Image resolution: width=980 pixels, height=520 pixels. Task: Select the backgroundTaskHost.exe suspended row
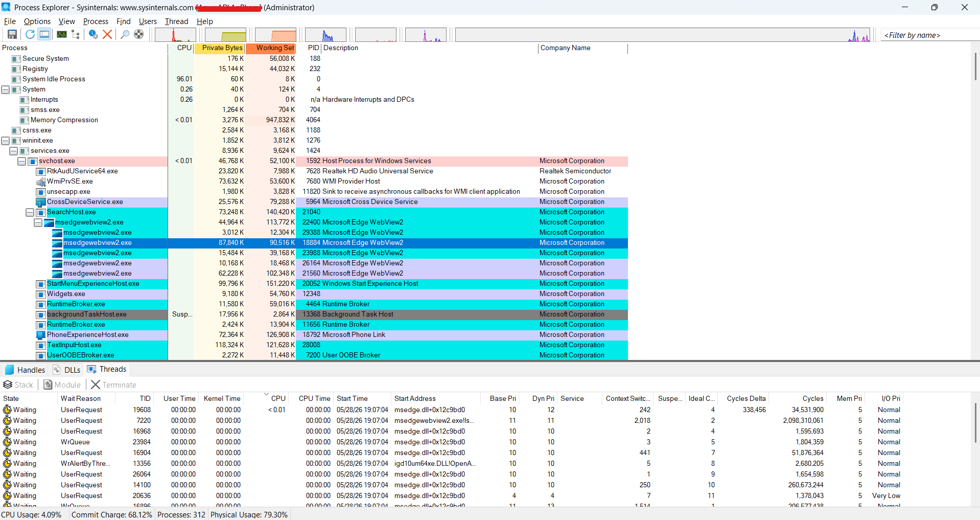point(314,314)
